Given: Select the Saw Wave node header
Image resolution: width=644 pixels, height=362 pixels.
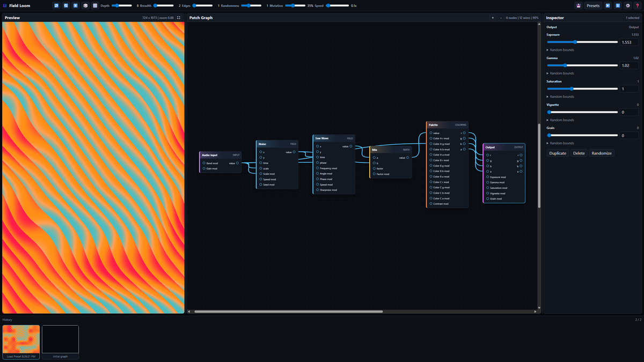Looking at the screenshot, I should click(334, 138).
